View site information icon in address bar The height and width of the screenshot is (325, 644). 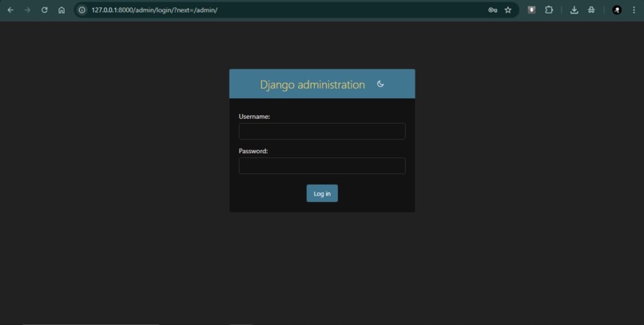(81, 10)
